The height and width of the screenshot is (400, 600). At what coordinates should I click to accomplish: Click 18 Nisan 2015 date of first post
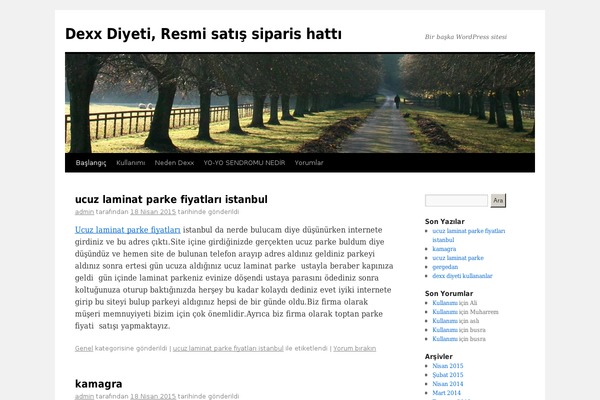coord(153,212)
